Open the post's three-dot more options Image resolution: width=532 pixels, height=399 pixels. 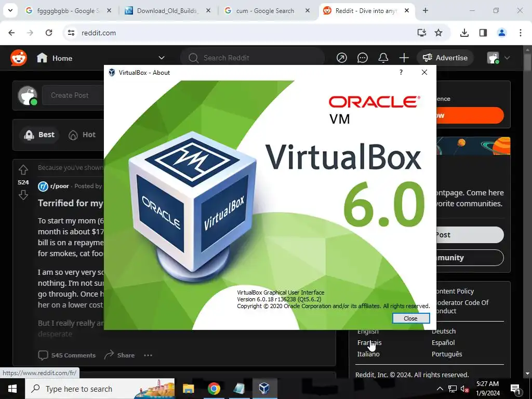coord(148,355)
